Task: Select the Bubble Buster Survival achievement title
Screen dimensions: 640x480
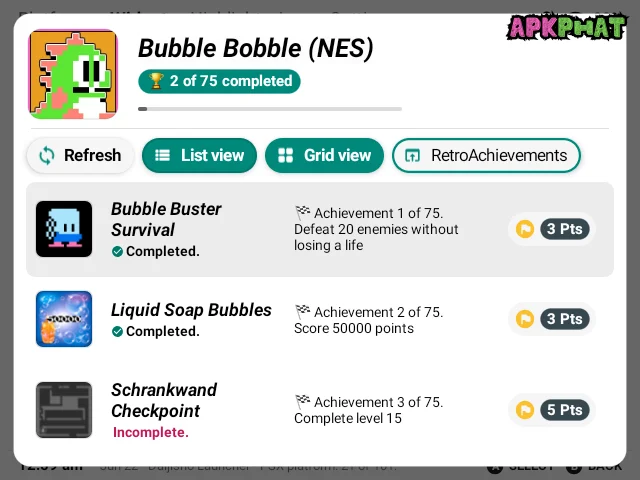Action: [166, 219]
